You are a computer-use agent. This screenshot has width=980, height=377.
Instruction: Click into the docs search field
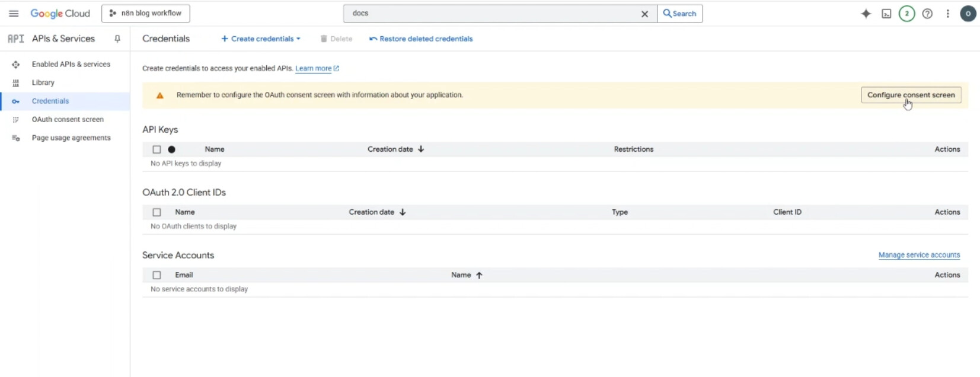(x=492, y=13)
